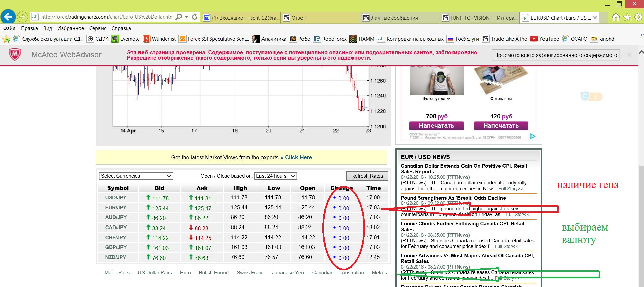The width and height of the screenshot is (644, 287).
Task: Open the YouTube bookmark
Action: click(x=545, y=39)
